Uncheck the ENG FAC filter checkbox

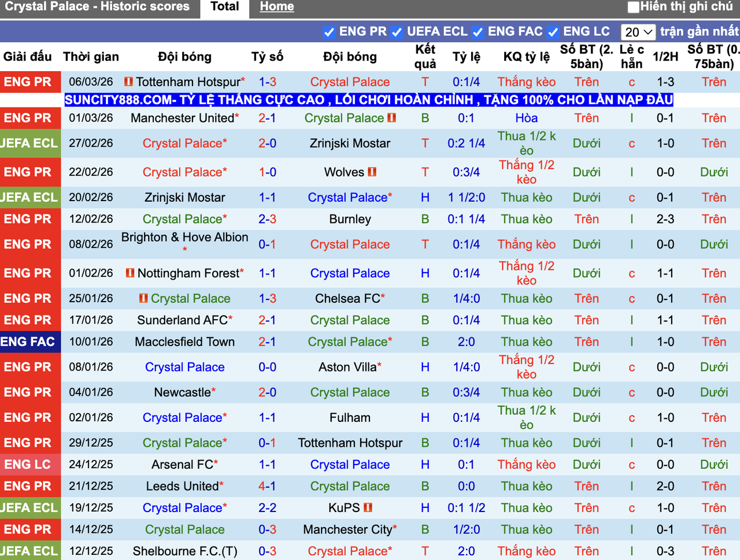coord(478,32)
